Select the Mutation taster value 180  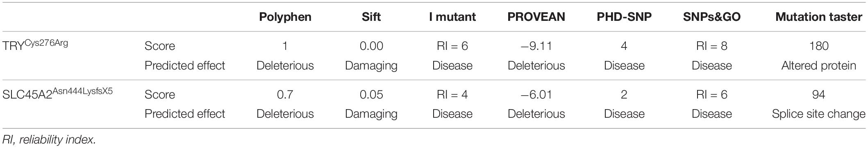coord(818,46)
